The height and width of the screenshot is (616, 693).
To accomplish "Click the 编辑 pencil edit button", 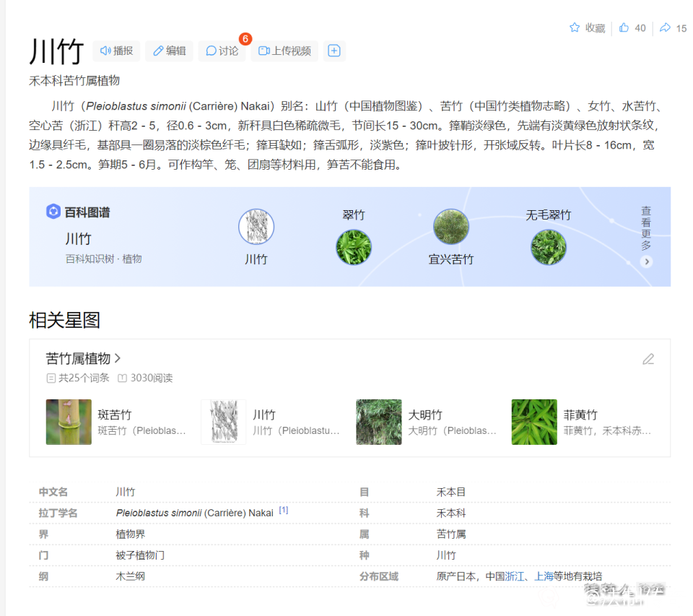I will 168,51.
